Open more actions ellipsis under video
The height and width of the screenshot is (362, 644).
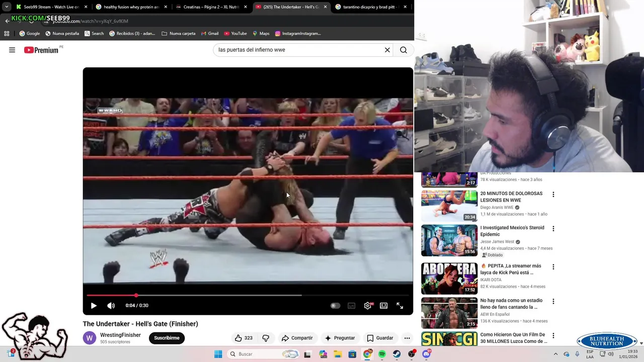coord(407,338)
